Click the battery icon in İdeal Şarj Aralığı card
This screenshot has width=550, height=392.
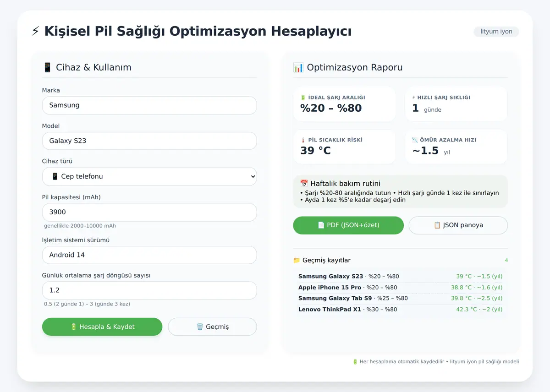click(303, 98)
